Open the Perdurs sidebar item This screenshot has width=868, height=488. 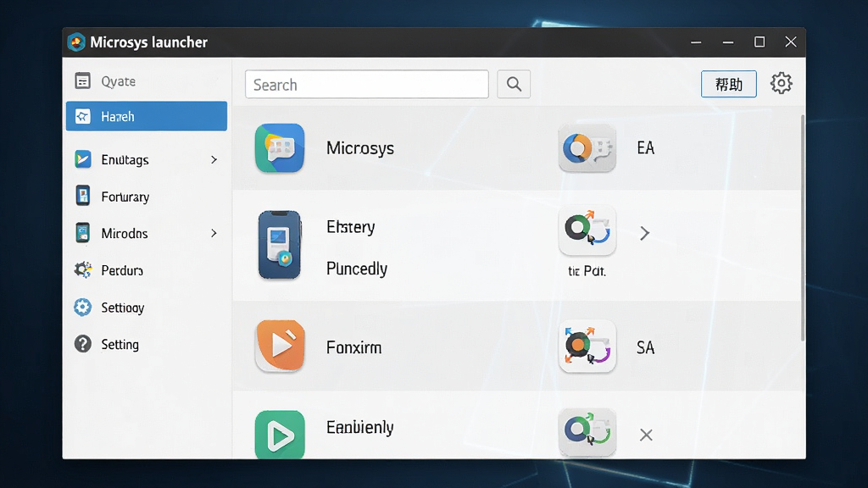pos(146,270)
